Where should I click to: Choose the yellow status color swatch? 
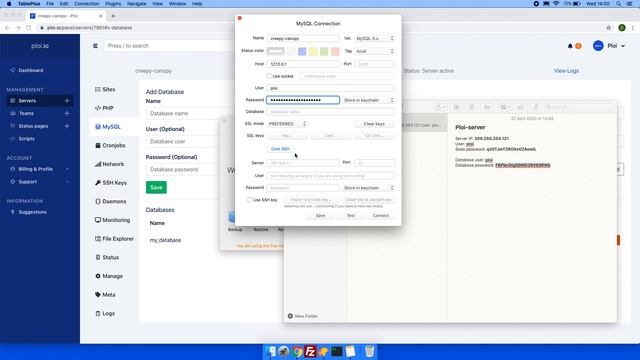313,51
